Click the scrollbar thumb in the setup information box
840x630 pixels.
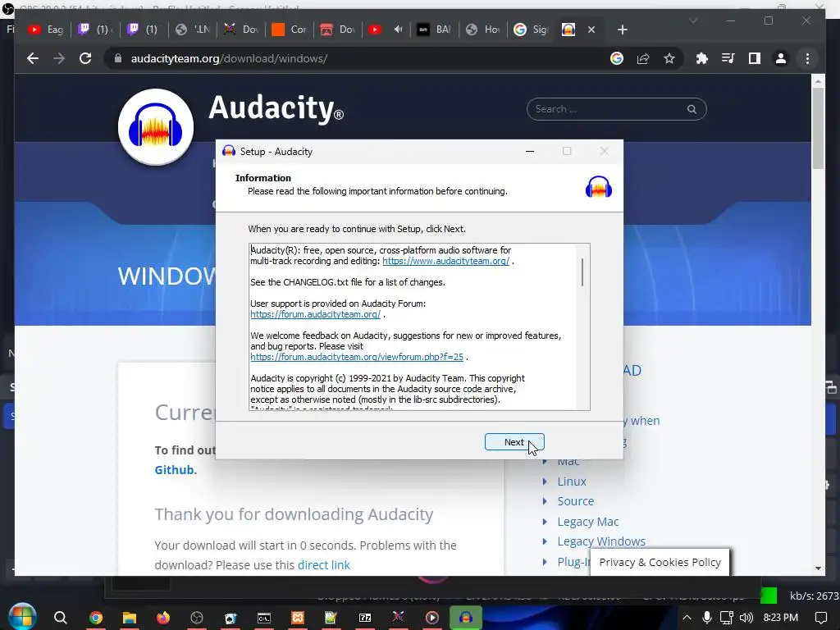[582, 272]
